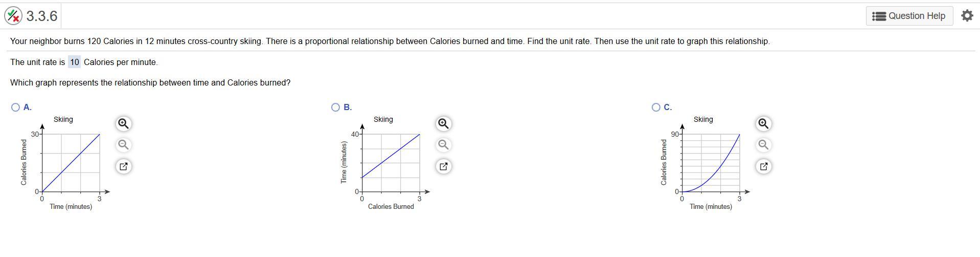Select answer option A
This screenshot has height=257, width=980.
tap(15, 107)
